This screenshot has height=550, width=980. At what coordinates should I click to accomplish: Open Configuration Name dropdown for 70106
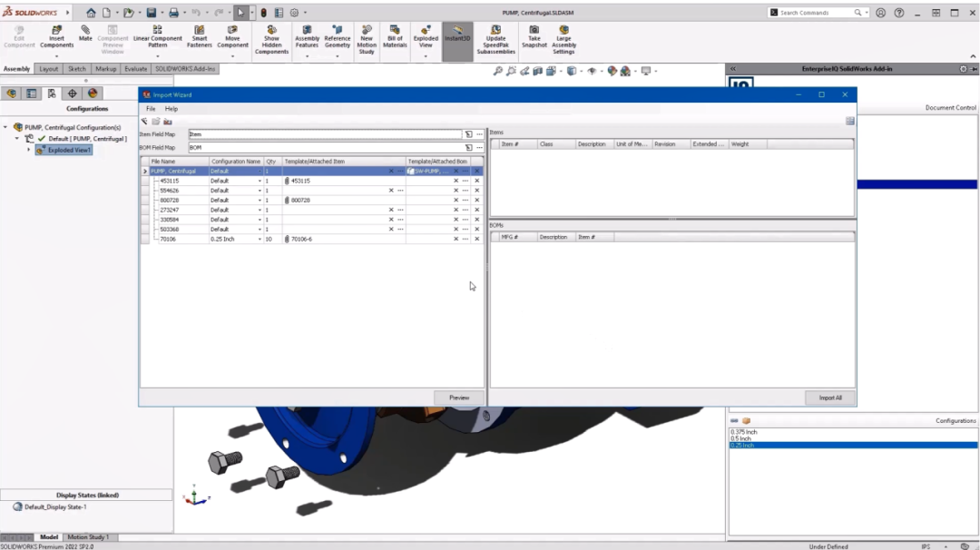pos(260,239)
